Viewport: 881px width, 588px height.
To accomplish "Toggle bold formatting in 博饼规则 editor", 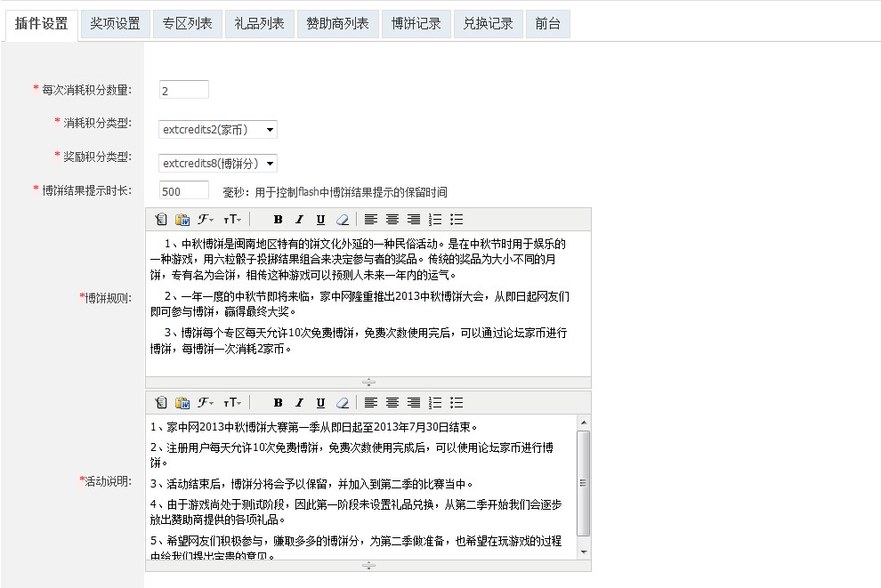I will click(x=279, y=219).
